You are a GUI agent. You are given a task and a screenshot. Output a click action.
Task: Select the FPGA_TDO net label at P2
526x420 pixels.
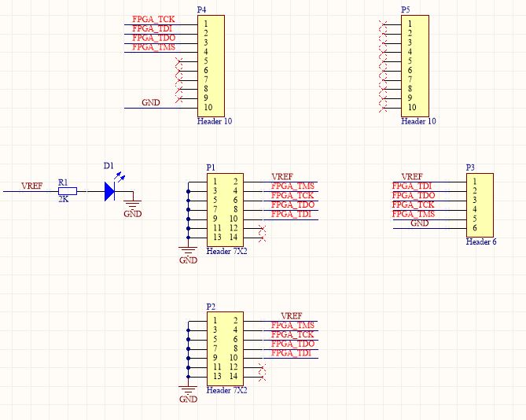pos(292,344)
